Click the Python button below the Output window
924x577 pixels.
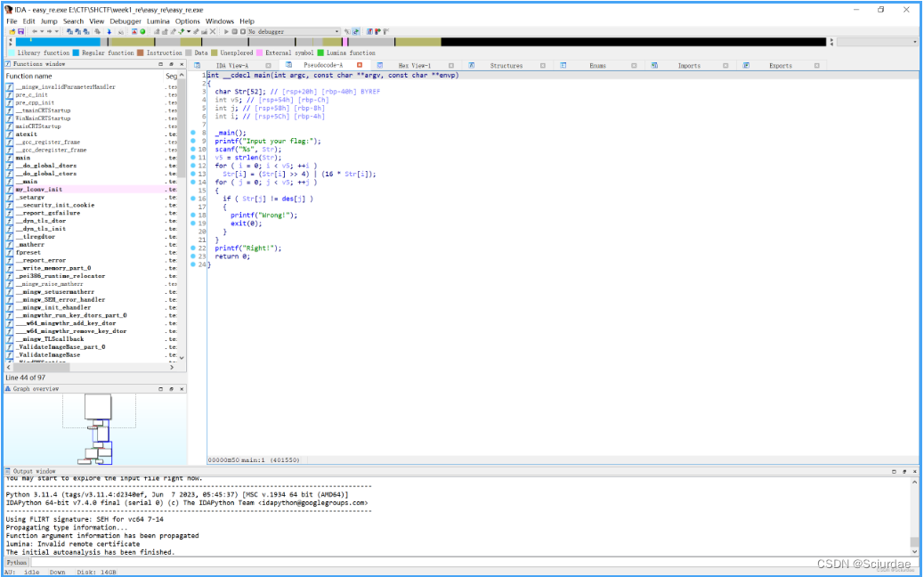(15, 562)
